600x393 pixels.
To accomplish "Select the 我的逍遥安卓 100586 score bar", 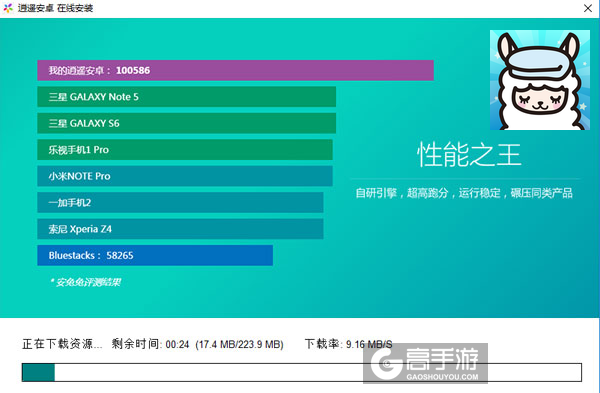I will [235, 70].
